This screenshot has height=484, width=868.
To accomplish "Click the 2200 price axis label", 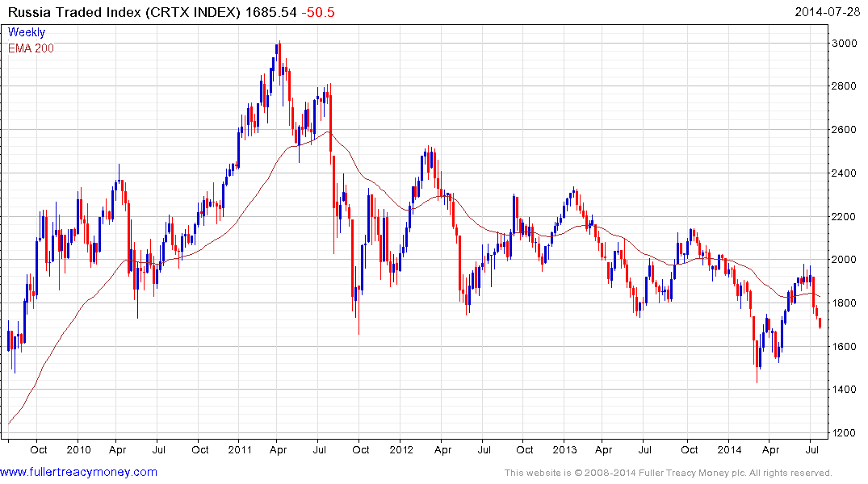I will click(845, 216).
